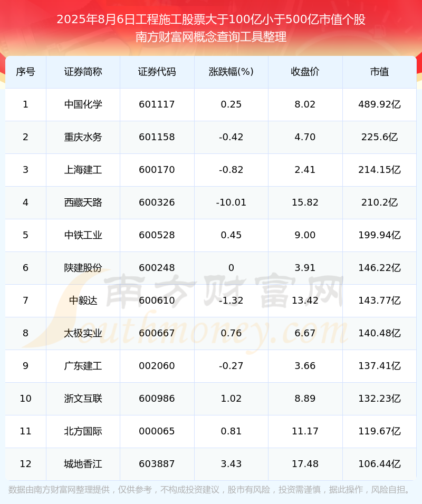Select stock name 浙文互联

83,399
